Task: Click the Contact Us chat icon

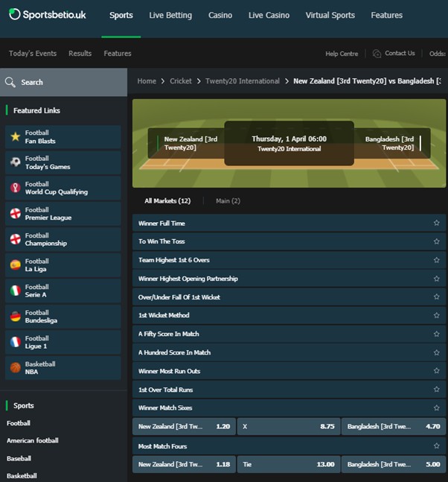Action: pos(377,54)
